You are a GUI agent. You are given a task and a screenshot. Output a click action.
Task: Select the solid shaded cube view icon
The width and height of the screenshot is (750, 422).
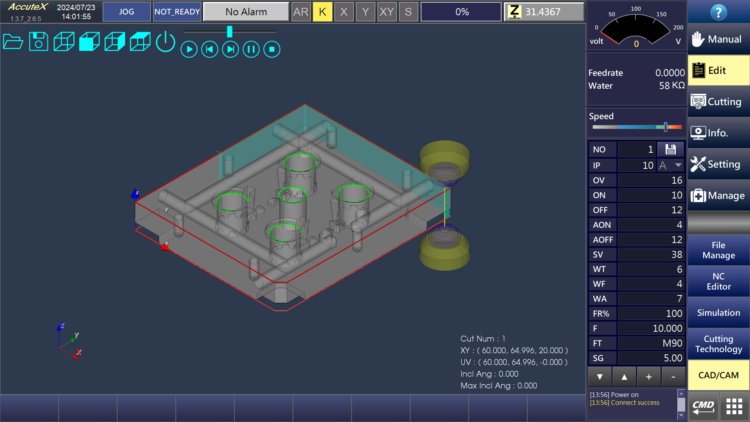point(89,42)
